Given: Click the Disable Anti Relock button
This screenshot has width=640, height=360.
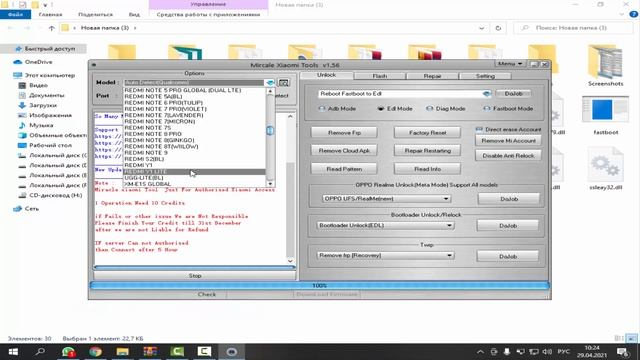Looking at the screenshot, I should 508,156.
